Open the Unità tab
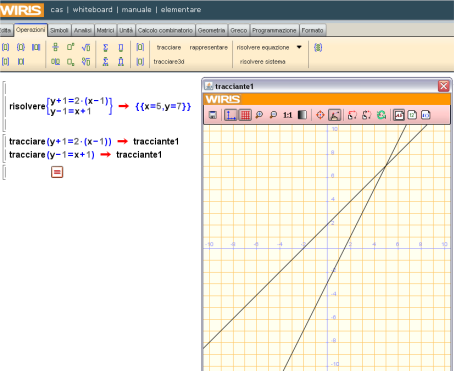Image resolution: width=454 pixels, height=371 pixels. (x=126, y=30)
